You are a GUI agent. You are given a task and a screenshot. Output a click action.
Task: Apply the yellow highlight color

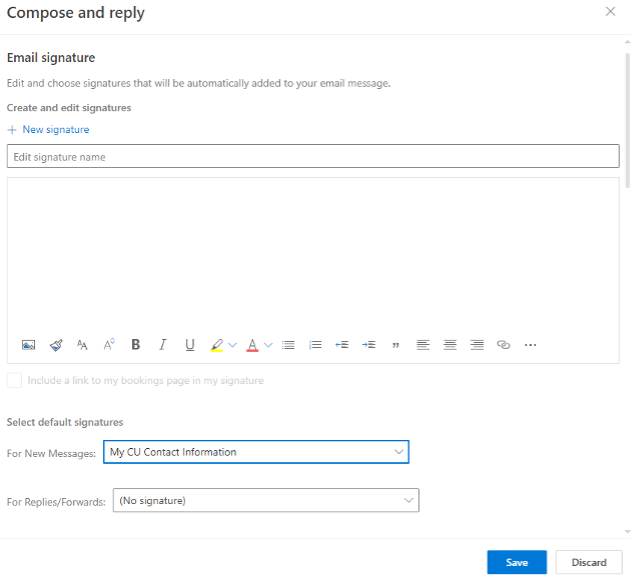click(x=217, y=345)
